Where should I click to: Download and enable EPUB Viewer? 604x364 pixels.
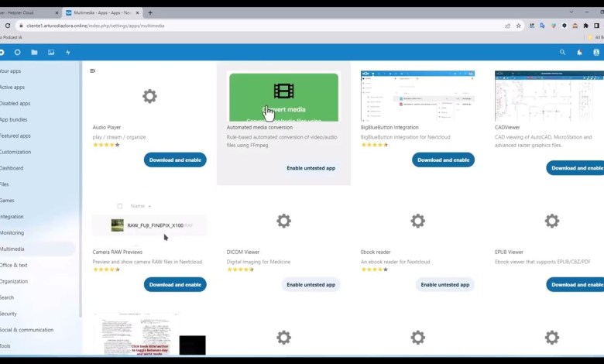click(575, 285)
